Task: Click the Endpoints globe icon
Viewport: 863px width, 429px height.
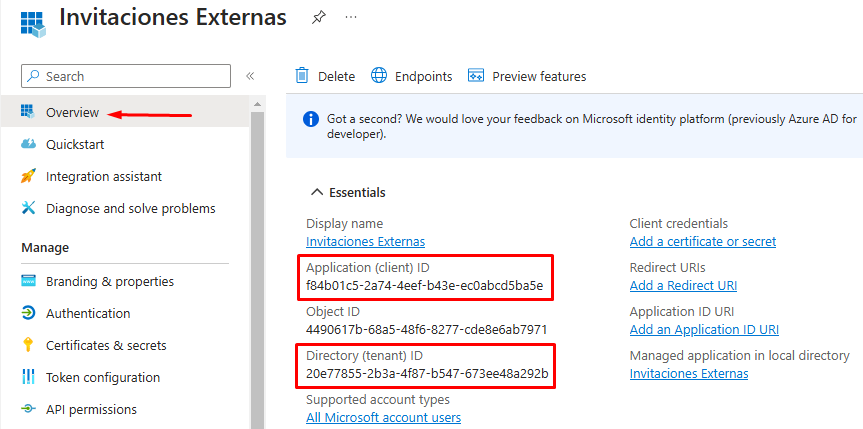Action: point(379,75)
